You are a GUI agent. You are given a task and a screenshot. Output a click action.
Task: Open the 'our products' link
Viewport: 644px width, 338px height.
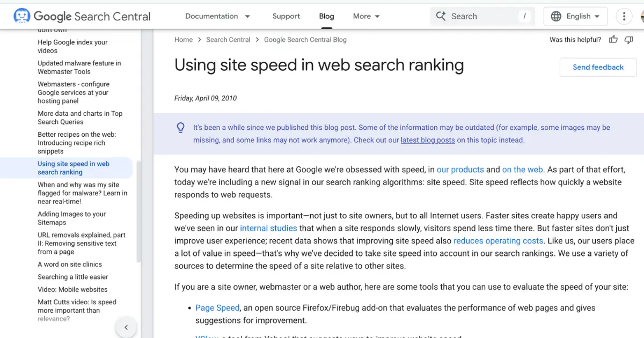(460, 170)
